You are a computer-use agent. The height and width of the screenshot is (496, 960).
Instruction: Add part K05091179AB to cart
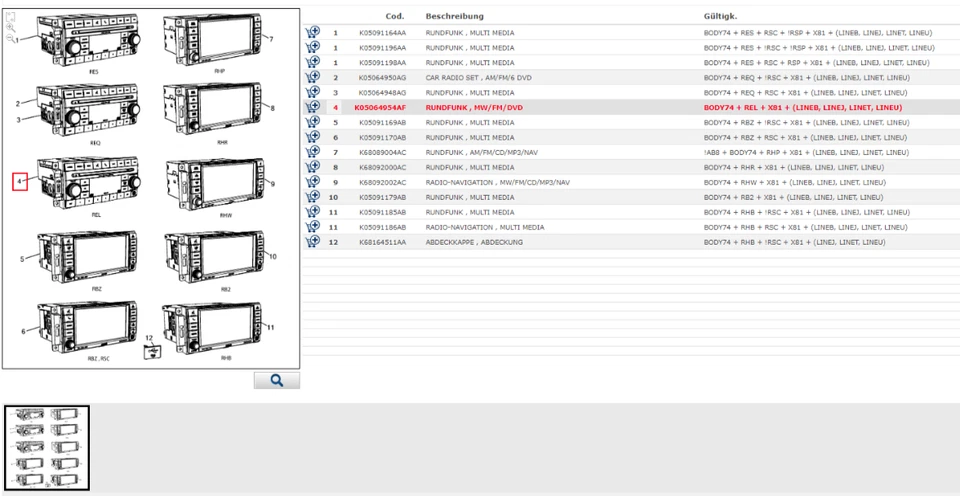tap(312, 197)
